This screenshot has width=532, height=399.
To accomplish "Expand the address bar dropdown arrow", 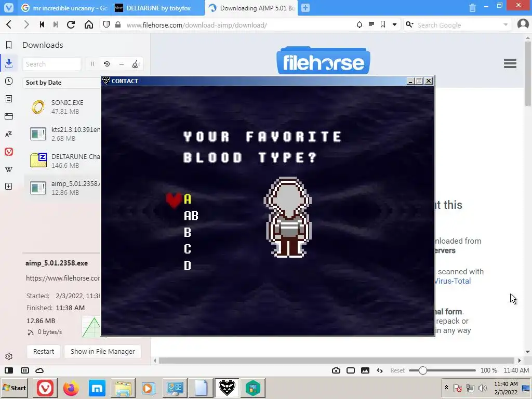I will click(x=395, y=25).
